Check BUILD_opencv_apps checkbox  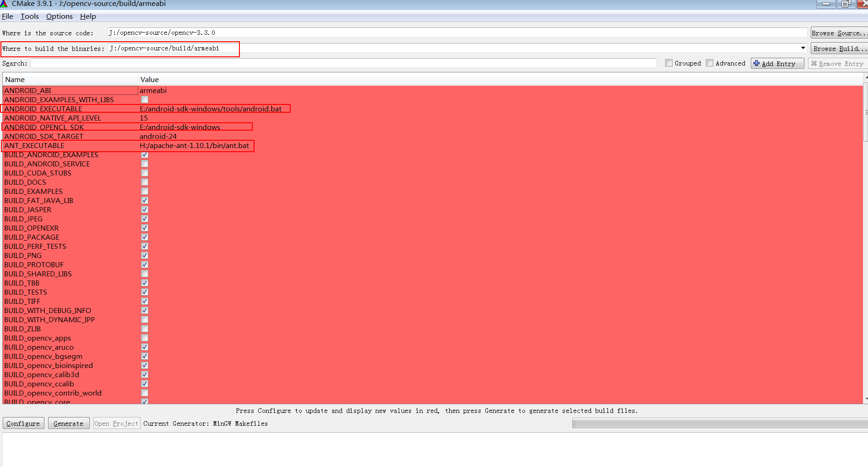tap(145, 338)
